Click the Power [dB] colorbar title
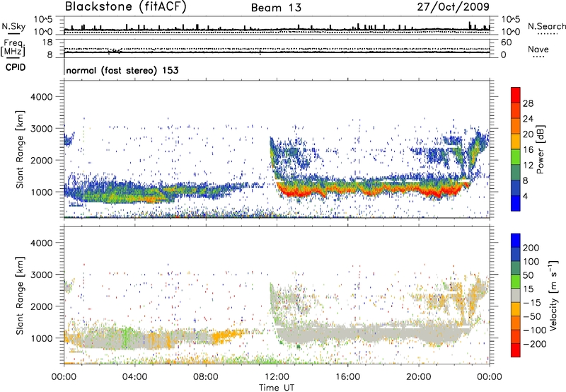This screenshot has width=566, height=392. pyautogui.click(x=541, y=149)
